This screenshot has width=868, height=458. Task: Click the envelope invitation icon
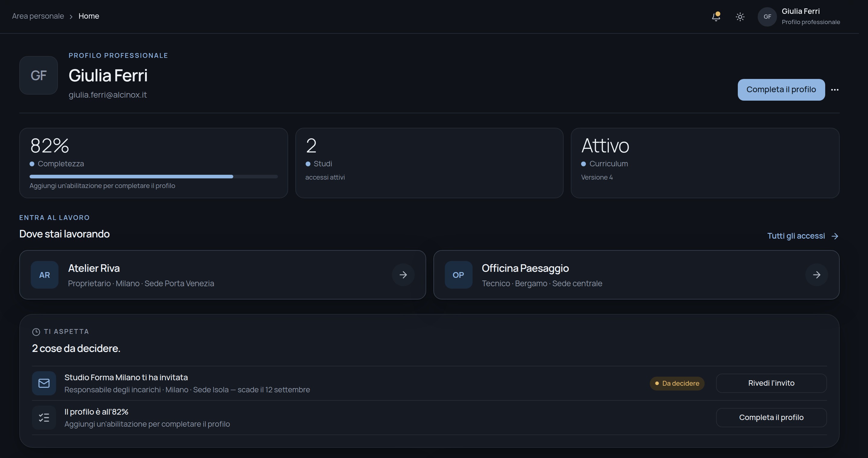[x=44, y=383]
